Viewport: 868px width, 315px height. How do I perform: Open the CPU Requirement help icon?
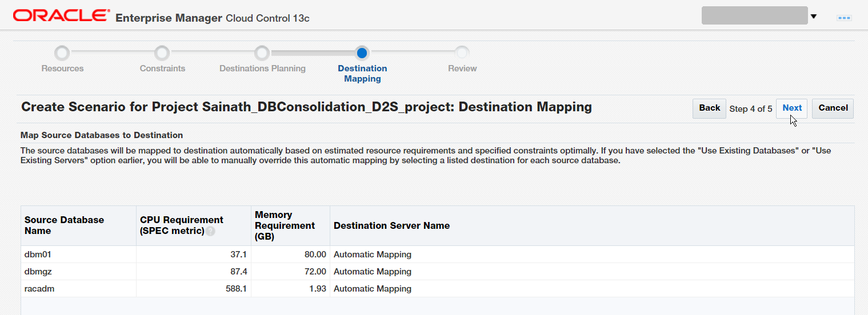tap(211, 231)
